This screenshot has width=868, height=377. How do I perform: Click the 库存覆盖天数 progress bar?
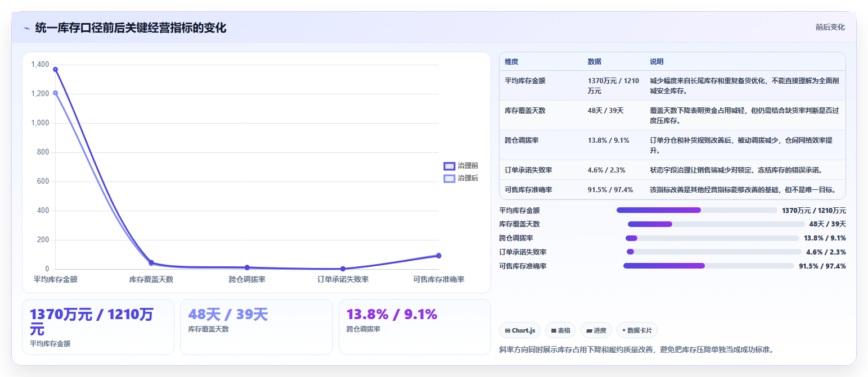pos(716,224)
